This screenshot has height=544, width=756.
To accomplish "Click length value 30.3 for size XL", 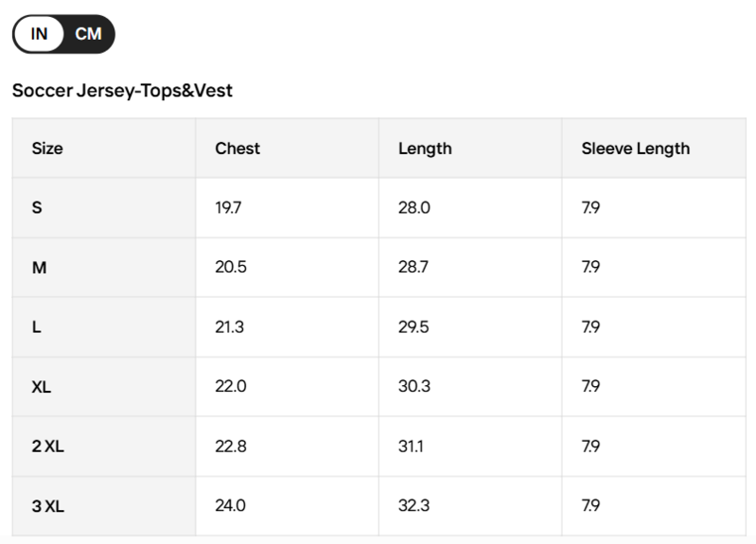I will coord(414,386).
